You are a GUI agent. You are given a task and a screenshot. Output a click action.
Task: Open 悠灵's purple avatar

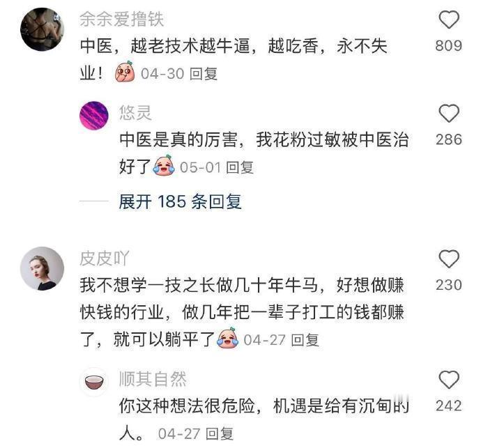tap(94, 116)
